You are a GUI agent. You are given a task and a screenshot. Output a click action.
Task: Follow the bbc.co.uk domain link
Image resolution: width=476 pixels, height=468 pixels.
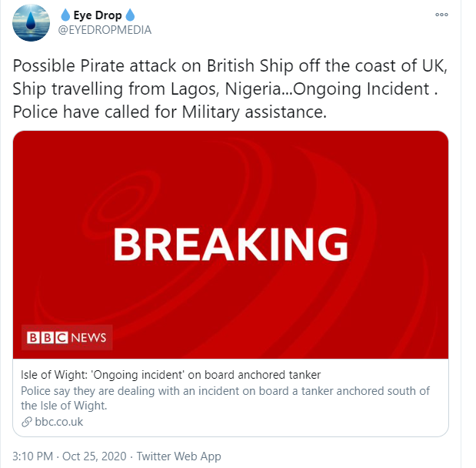tap(59, 422)
